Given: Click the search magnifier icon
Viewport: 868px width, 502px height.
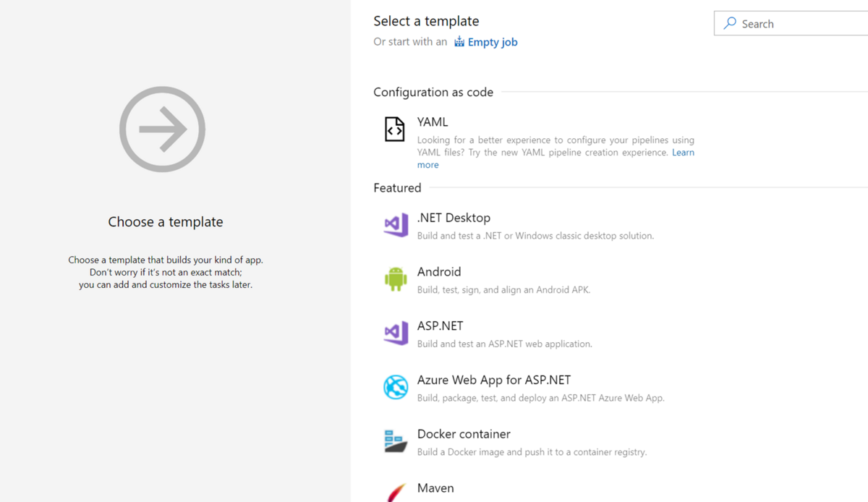Looking at the screenshot, I should [730, 23].
